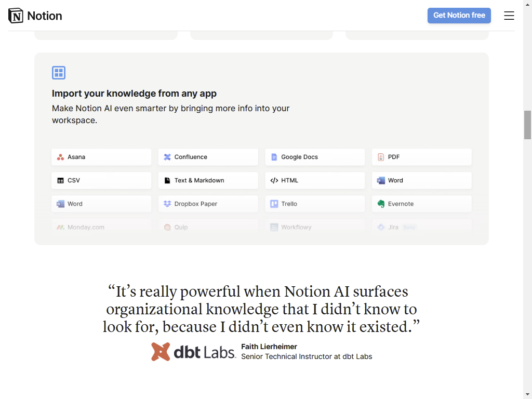Click the Make Notion AI even smarter paragraph

tap(170, 114)
